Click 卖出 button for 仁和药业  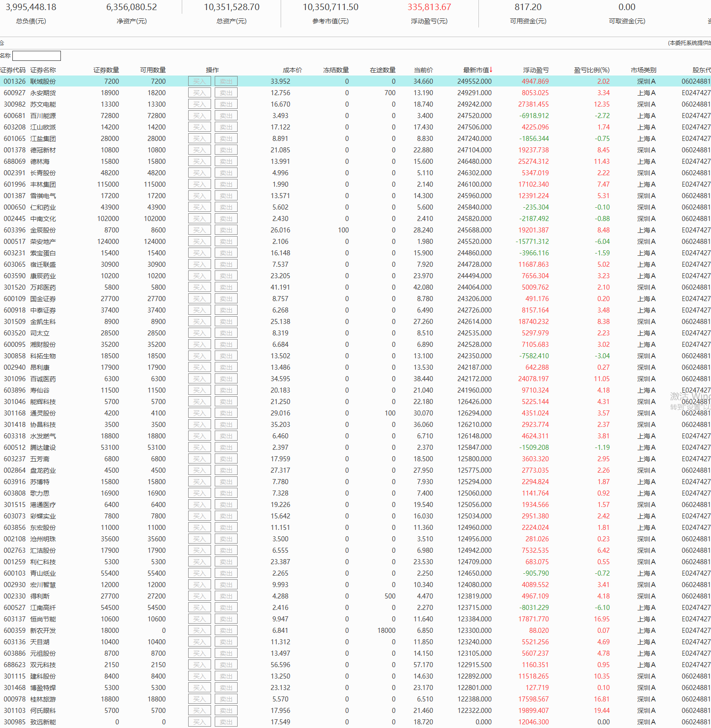click(x=226, y=207)
